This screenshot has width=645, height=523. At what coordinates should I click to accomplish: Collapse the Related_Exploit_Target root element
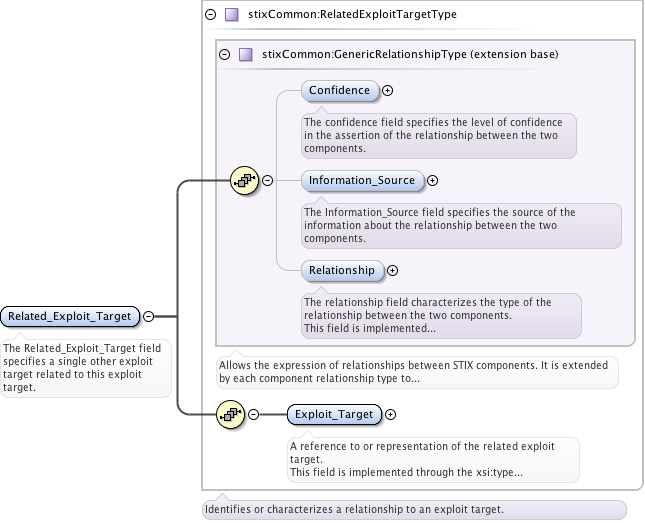[x=148, y=316]
